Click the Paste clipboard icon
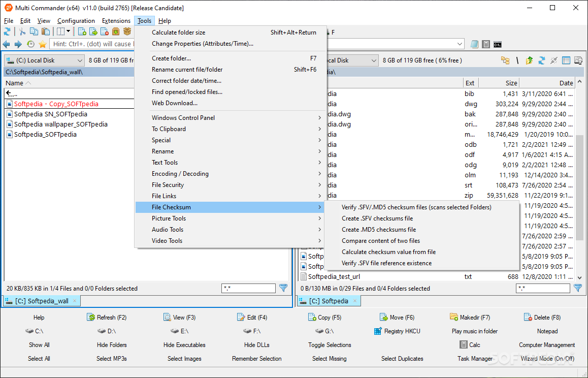This screenshot has width=588, height=378. [46, 32]
